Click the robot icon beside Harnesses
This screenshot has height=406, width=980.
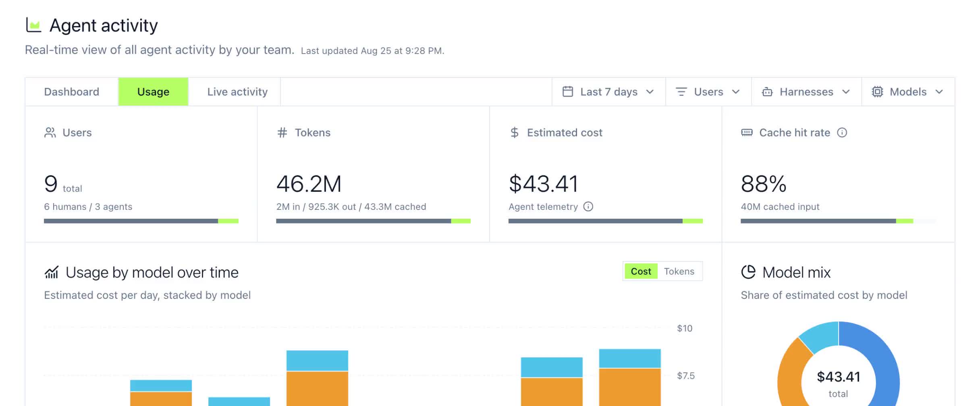coord(767,92)
